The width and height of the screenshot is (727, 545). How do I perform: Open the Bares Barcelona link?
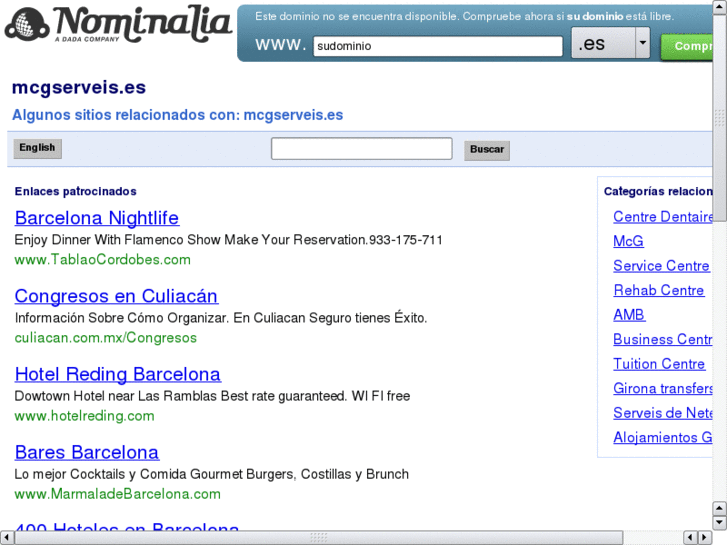(87, 452)
